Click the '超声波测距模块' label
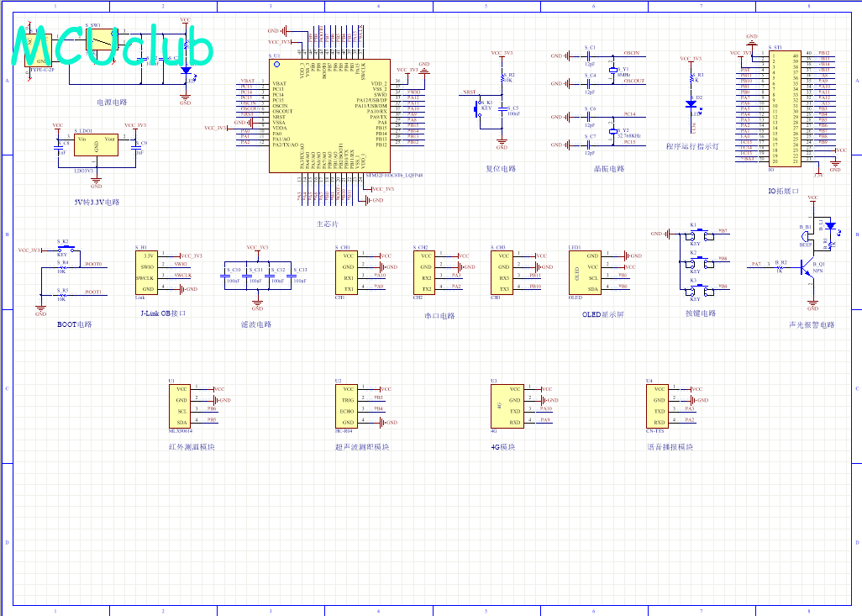The image size is (862, 616). coord(362,447)
